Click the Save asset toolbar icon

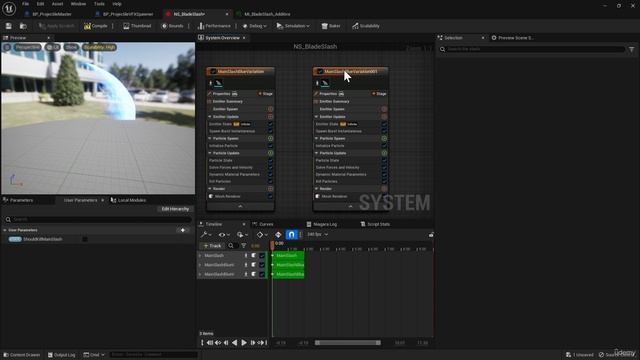9,26
